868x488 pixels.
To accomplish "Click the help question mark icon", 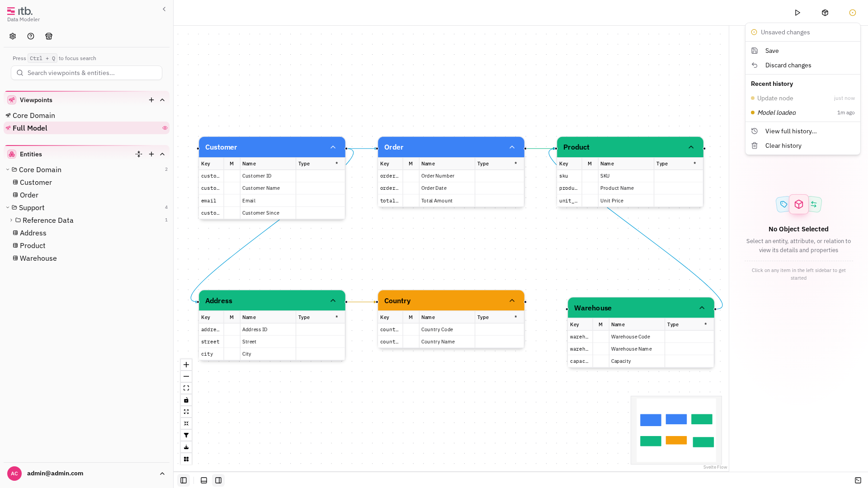I will pyautogui.click(x=31, y=36).
